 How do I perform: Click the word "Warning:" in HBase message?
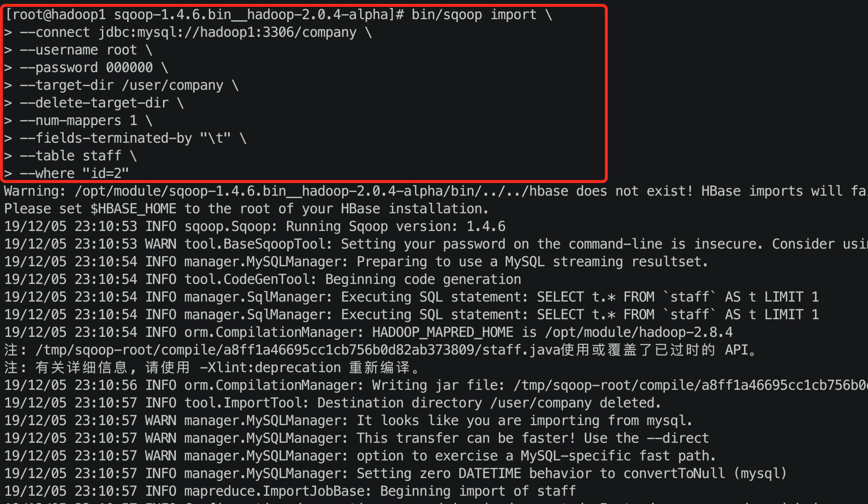pos(35,191)
